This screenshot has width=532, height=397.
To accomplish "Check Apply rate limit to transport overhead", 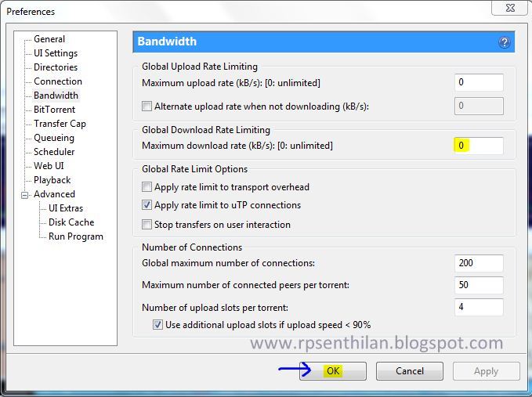I will click(147, 187).
